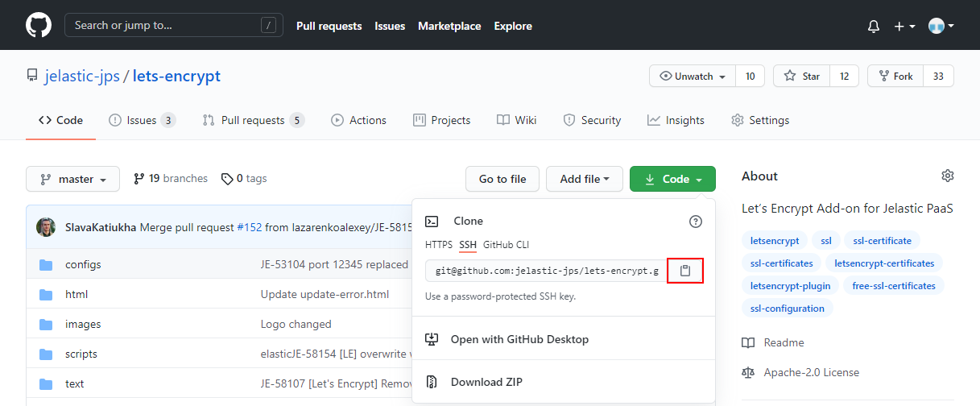980x406 pixels.
Task: Open the Readme link
Action: pos(773,342)
